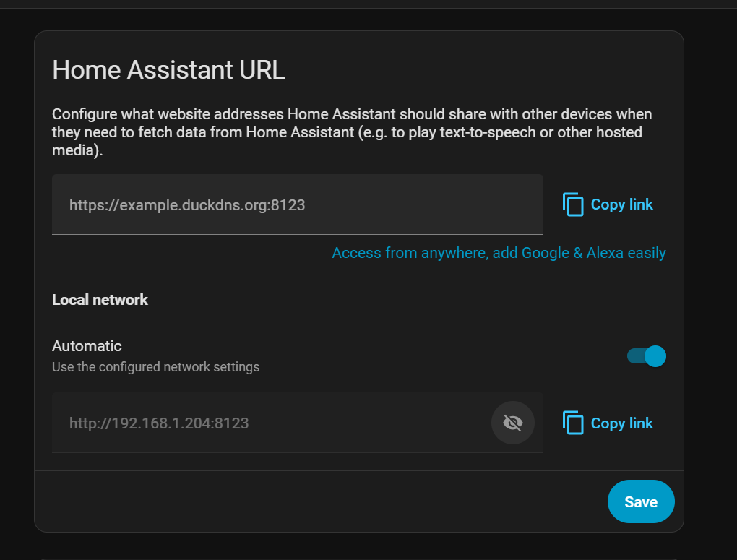
Task: Open the "Access from anywhere" link
Action: point(499,253)
